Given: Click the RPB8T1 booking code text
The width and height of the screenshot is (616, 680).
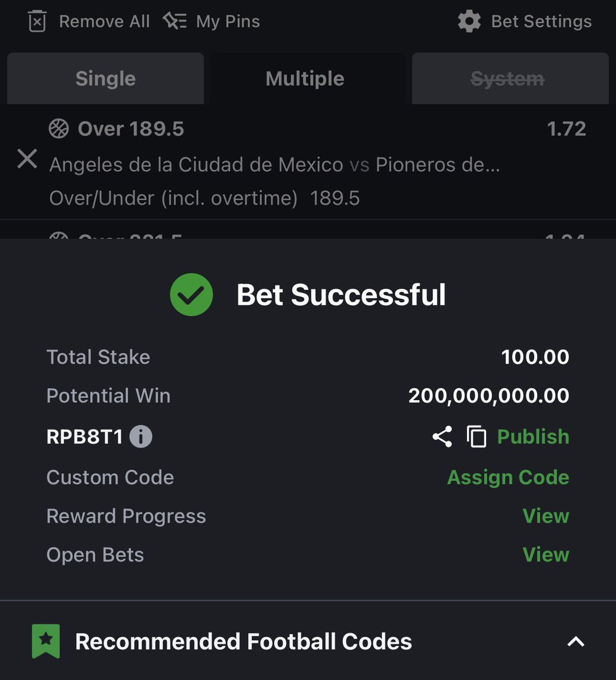Looking at the screenshot, I should point(84,437).
